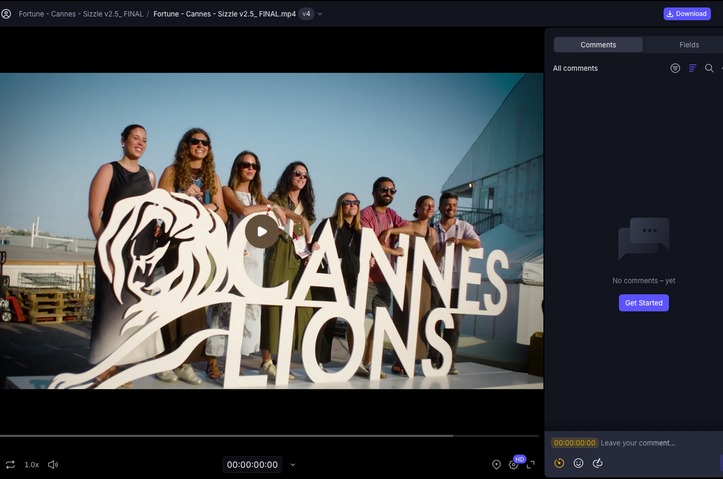723x479 pixels.
Task: Select the annotation drawing tool
Action: click(598, 463)
